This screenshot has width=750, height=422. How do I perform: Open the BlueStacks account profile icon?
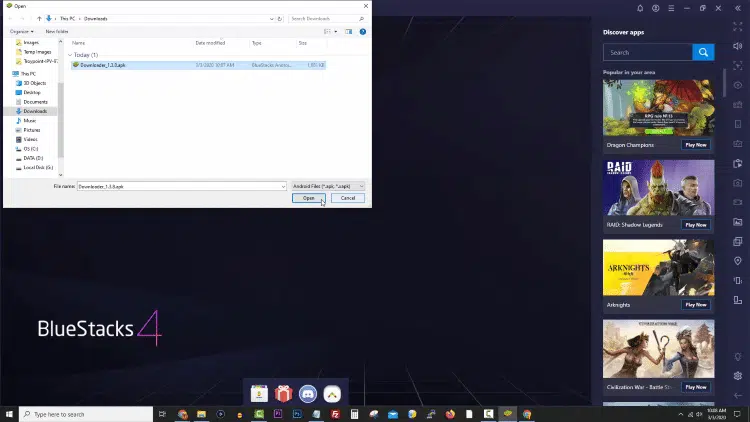pyautogui.click(x=656, y=8)
